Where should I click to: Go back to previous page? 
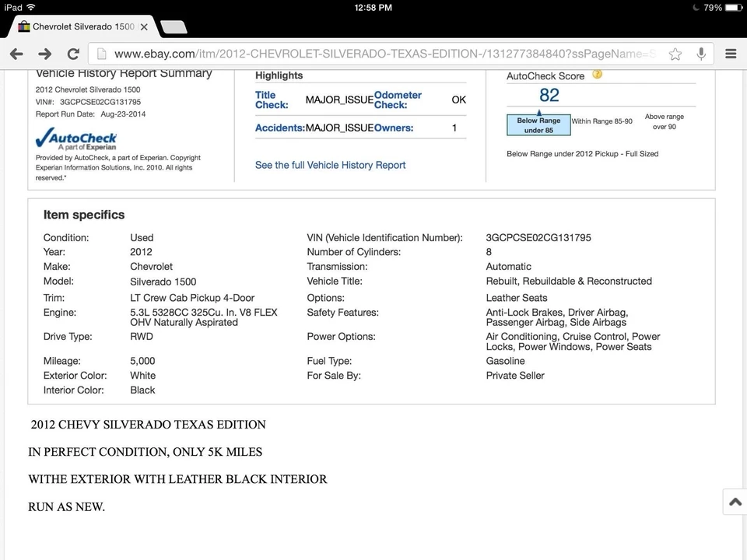16,54
